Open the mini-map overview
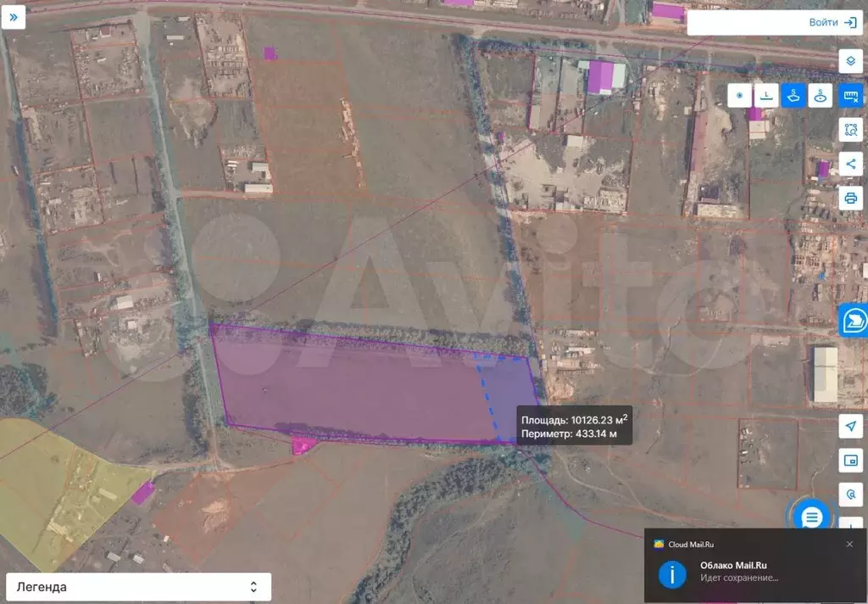Viewport: 868px width, 604px height. point(851,460)
